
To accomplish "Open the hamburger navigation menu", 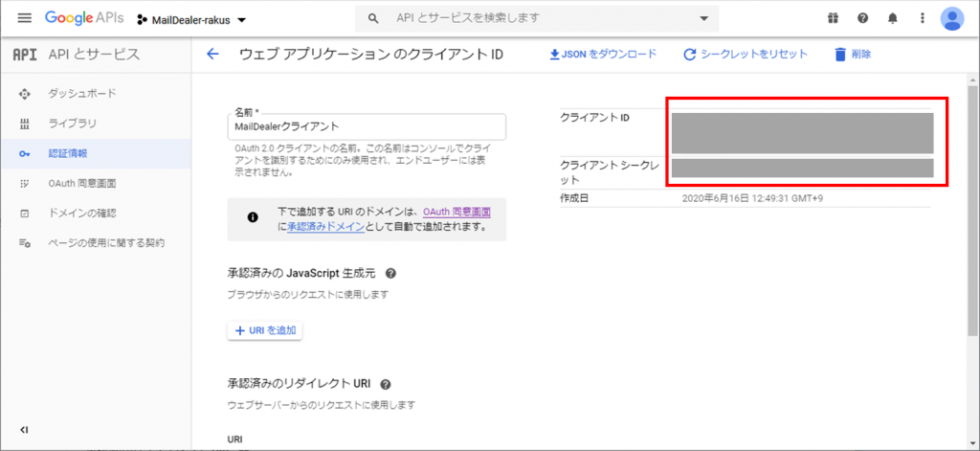I will (24, 18).
